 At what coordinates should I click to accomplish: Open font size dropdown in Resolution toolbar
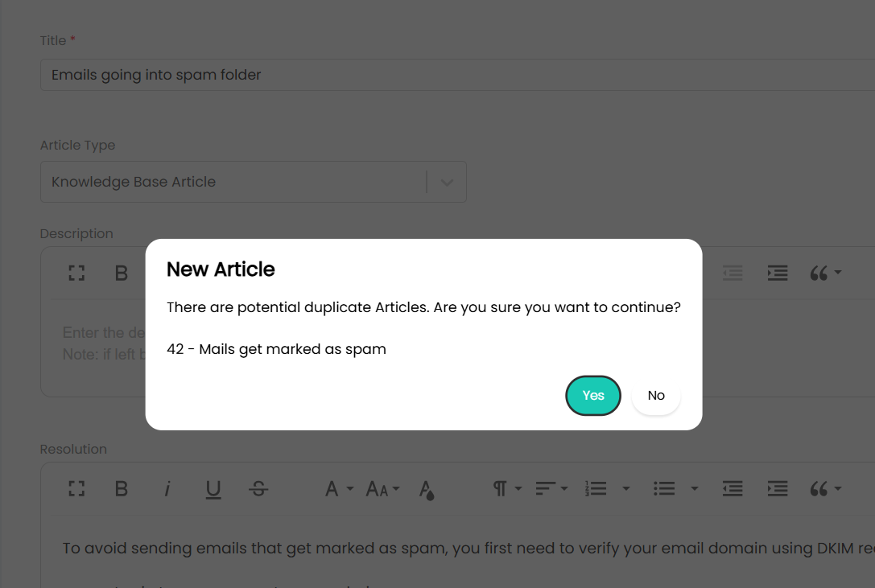(x=382, y=489)
